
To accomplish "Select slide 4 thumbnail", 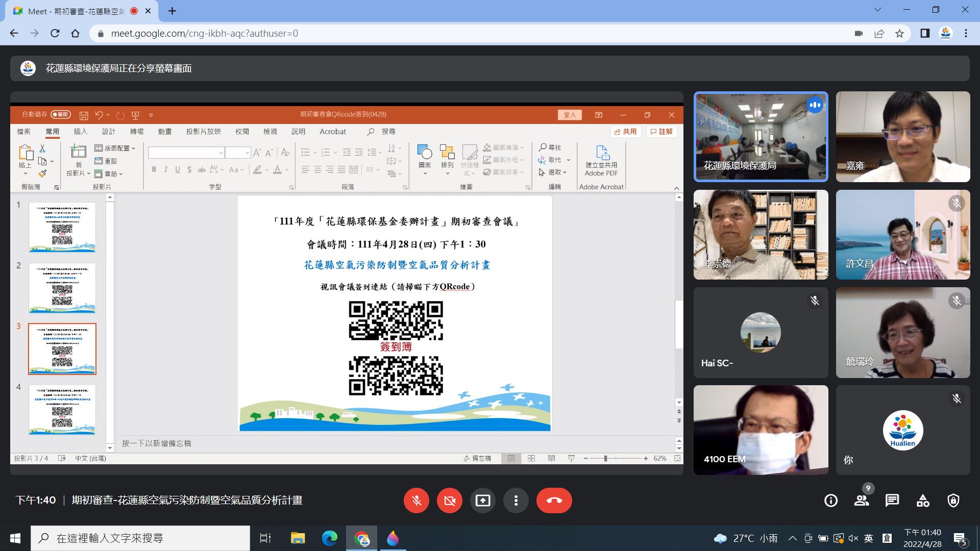I will tap(62, 410).
